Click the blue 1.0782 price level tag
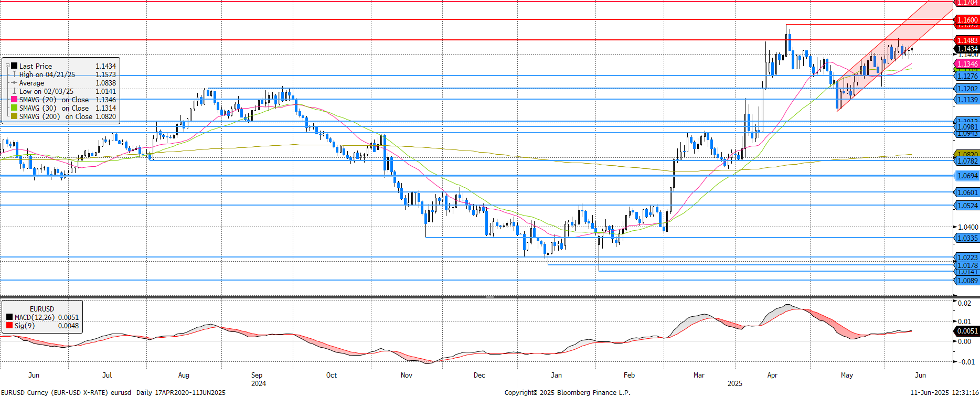This screenshot has height=397, width=980. [966, 161]
